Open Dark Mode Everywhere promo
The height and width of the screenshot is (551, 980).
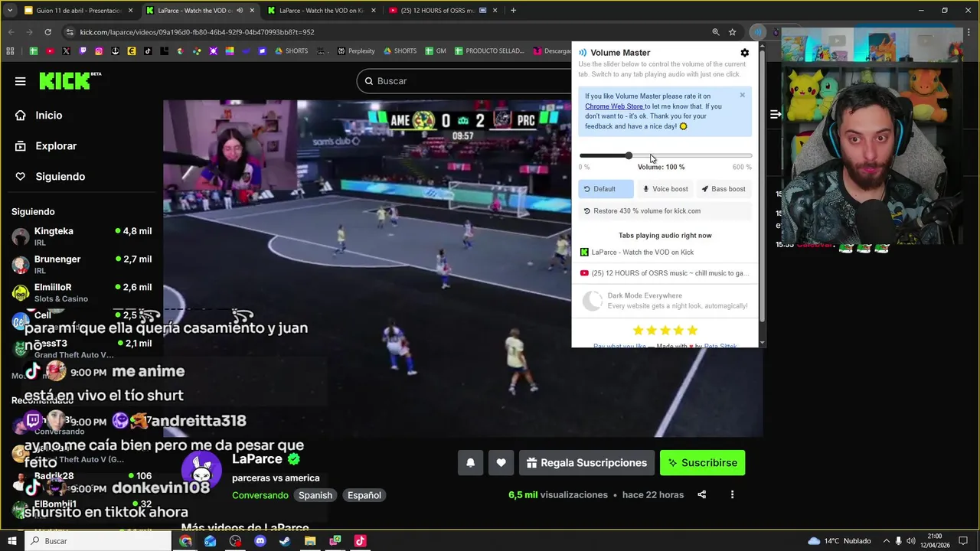click(665, 300)
